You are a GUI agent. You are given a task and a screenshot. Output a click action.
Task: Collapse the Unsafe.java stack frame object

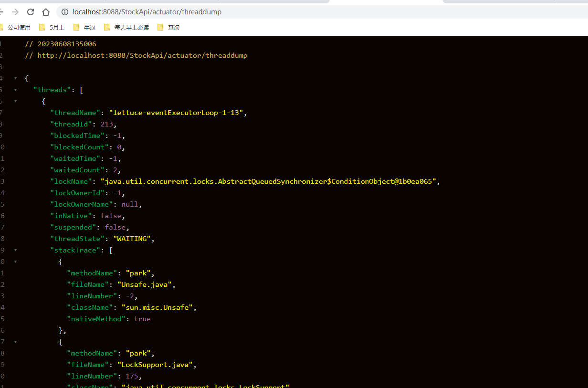15,262
